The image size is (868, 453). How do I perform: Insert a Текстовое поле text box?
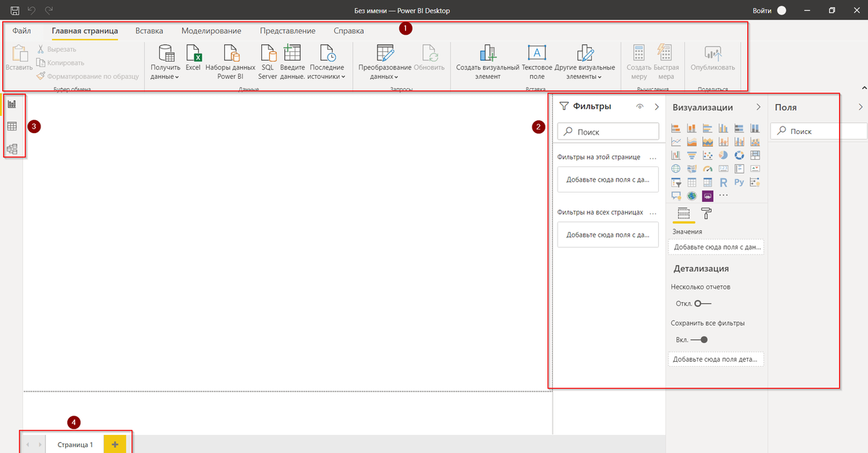(x=537, y=62)
